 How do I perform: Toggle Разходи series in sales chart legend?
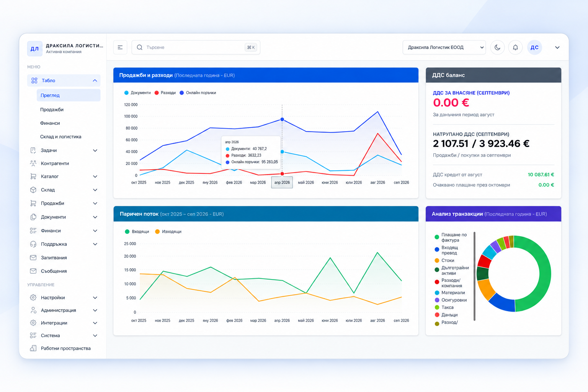click(x=165, y=93)
